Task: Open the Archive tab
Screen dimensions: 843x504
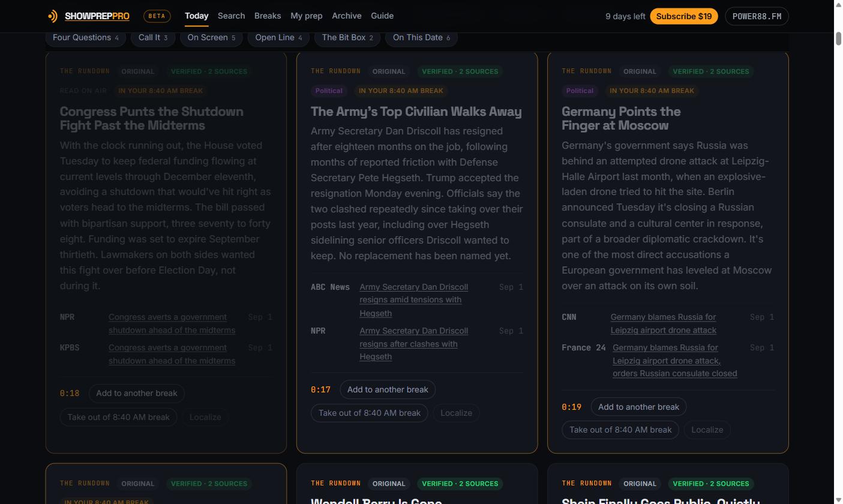Action: [x=347, y=16]
